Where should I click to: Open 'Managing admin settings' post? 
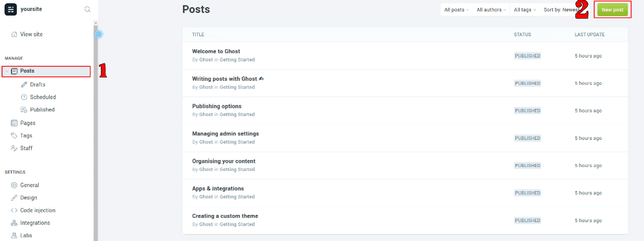pos(226,133)
